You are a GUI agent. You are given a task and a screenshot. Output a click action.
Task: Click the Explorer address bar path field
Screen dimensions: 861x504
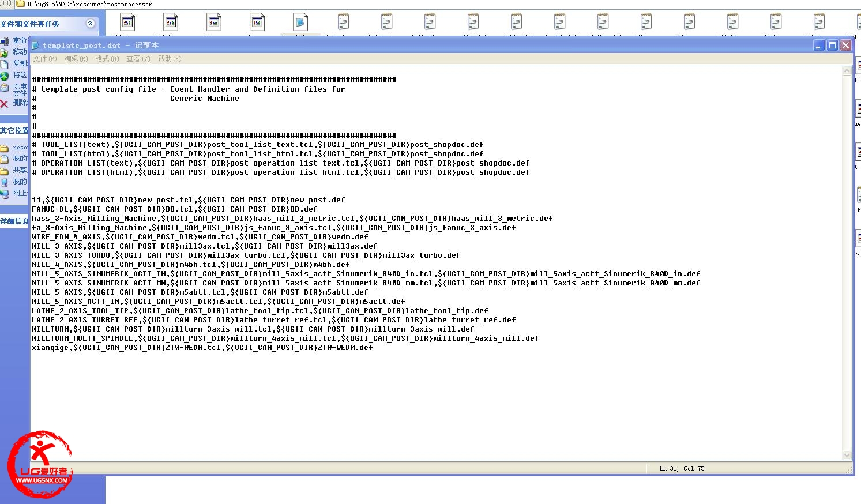point(438,4)
